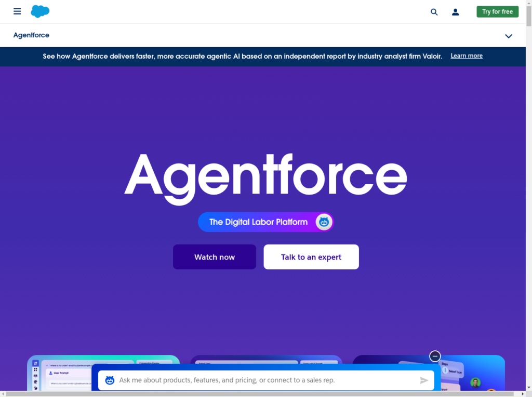This screenshot has width=532, height=397.
Task: Click the send arrow in chat box
Action: (x=424, y=380)
